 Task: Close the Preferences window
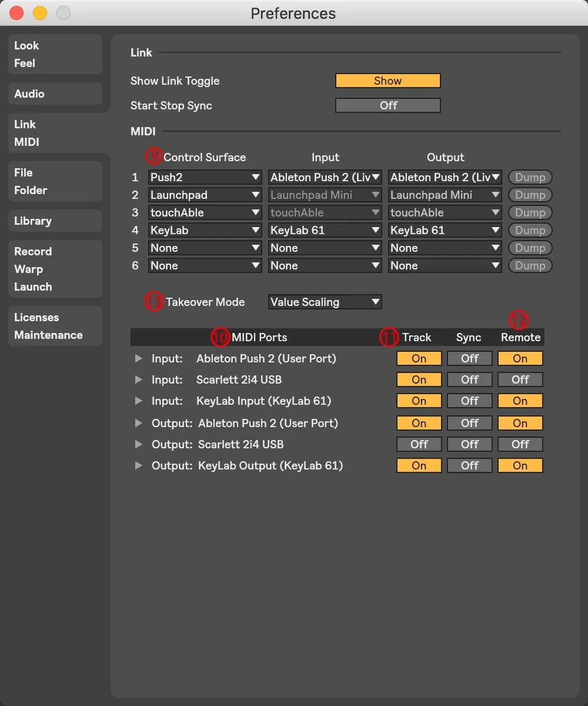click(16, 13)
